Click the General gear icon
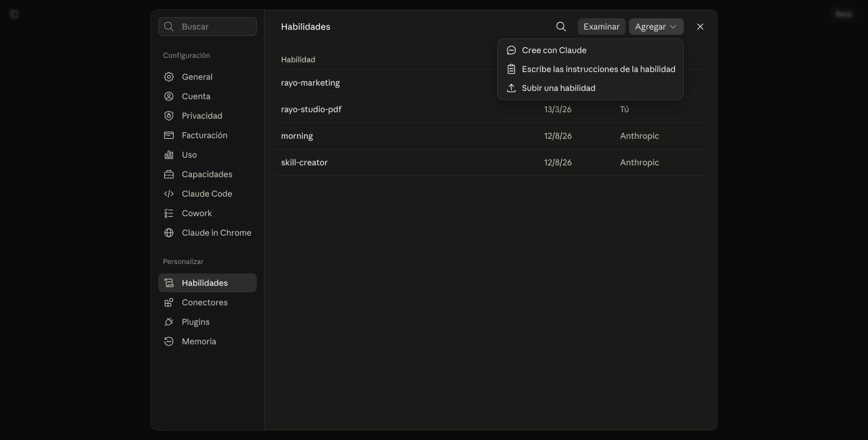The width and height of the screenshot is (868, 440). pos(169,77)
